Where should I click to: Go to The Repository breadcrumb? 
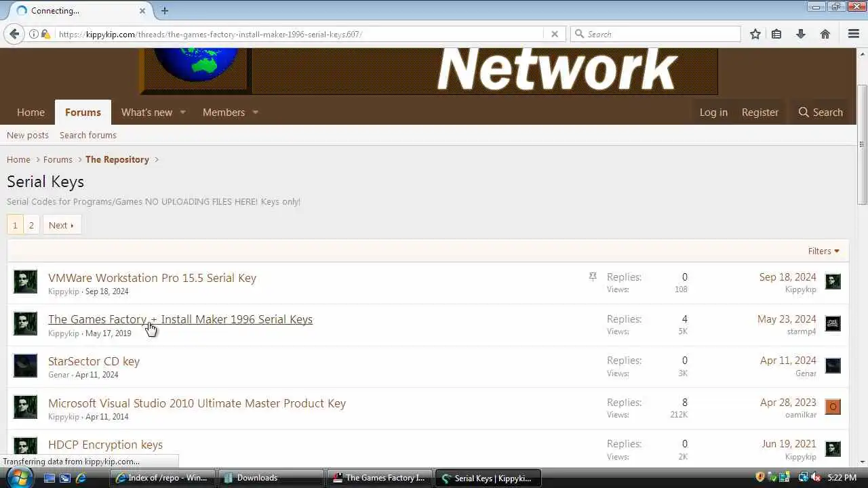117,159
